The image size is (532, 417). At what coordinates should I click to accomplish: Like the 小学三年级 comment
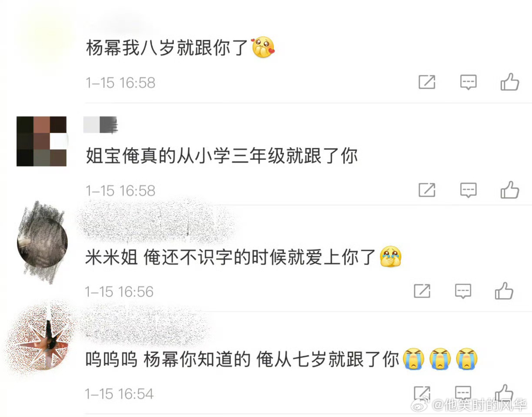tap(510, 189)
